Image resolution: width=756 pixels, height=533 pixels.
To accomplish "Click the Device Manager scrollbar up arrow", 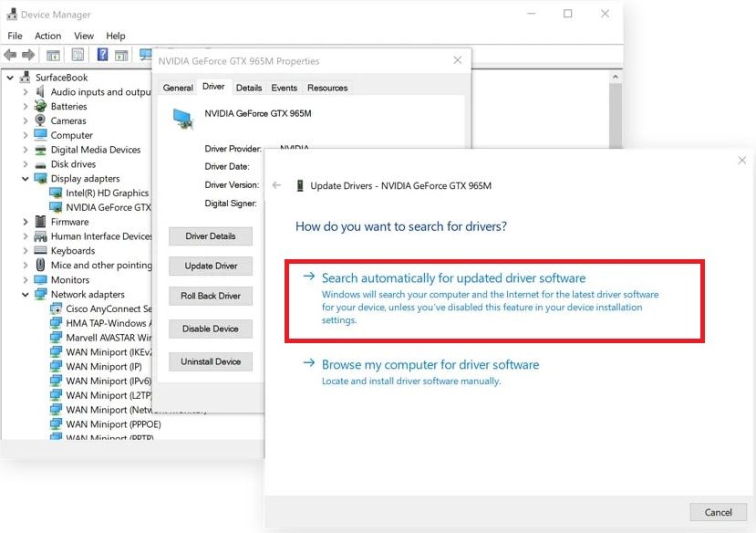I will tap(615, 77).
